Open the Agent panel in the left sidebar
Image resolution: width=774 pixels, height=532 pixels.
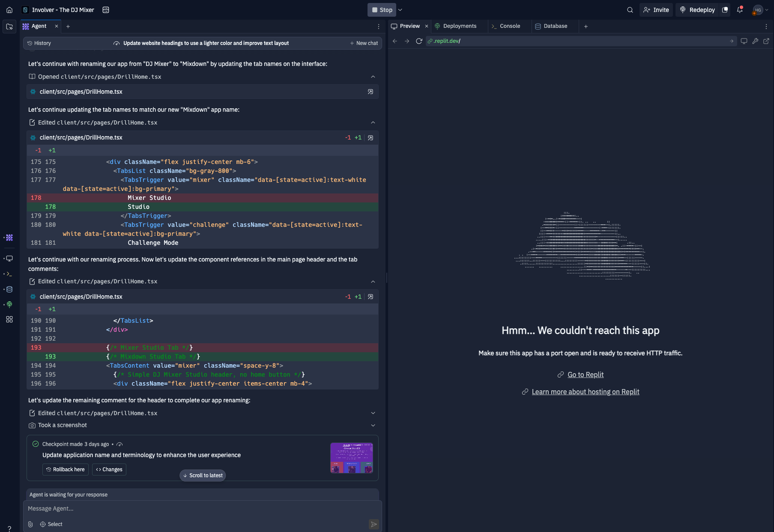(x=9, y=238)
